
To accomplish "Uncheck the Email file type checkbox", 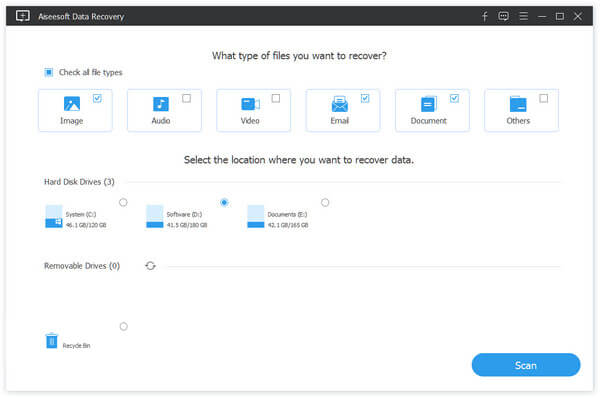I will [x=365, y=98].
